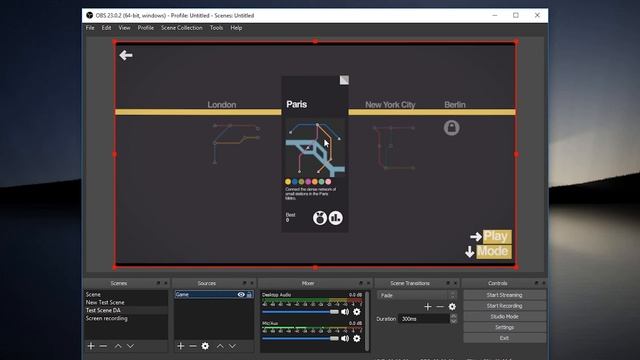Add a scene transition with the plus icon
640x360 pixels.
[x=428, y=307]
